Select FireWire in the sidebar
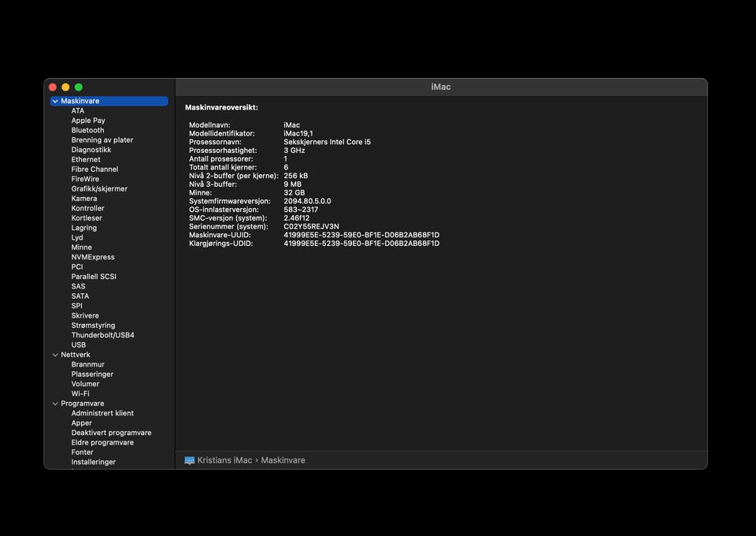756x536 pixels. pyautogui.click(x=85, y=179)
